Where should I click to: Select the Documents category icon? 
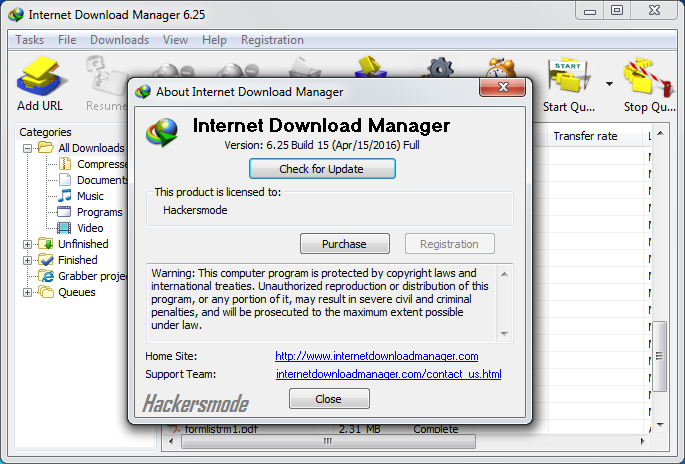[x=65, y=180]
